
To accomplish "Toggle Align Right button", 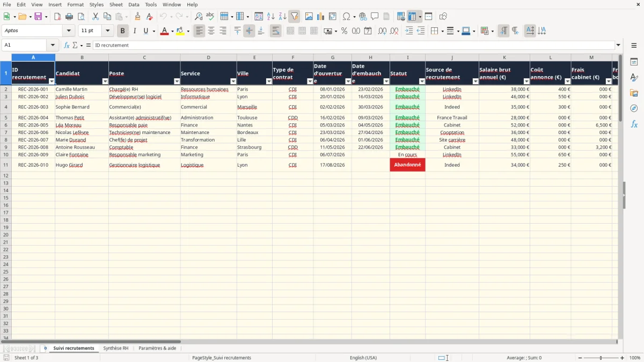I will [x=223, y=31].
